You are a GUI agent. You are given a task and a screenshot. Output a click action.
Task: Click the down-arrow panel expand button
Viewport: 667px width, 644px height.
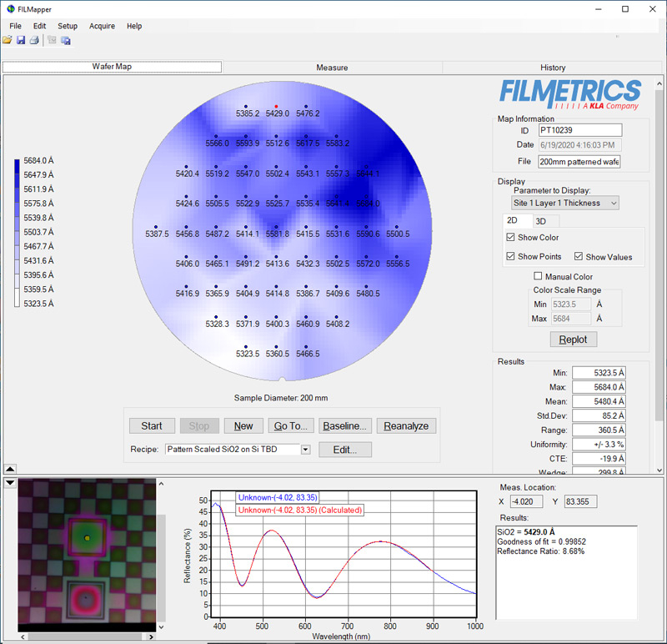click(x=9, y=482)
